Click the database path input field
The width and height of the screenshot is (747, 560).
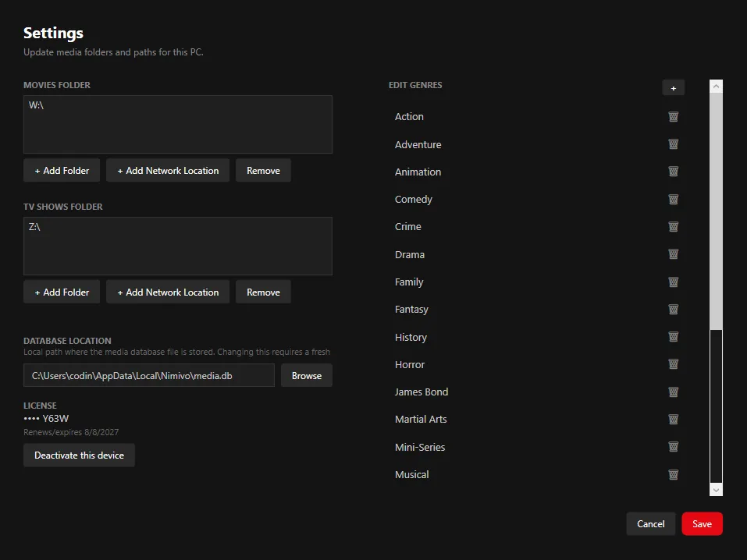tap(149, 376)
